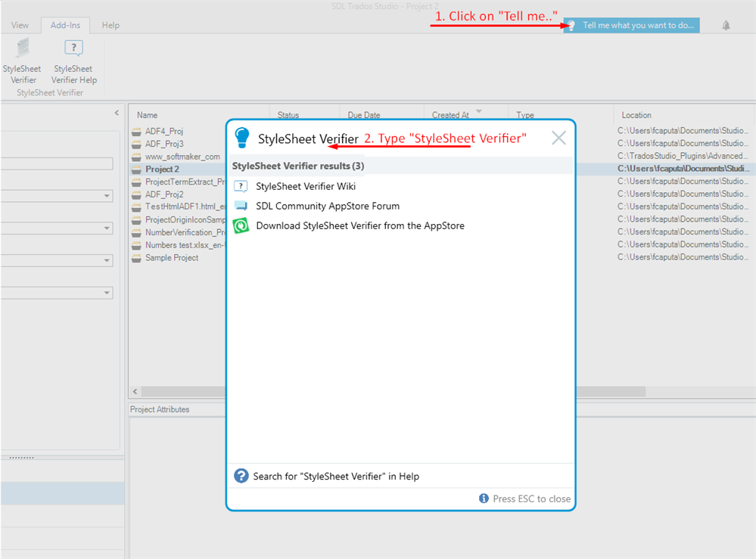
Task: Open the third dropdown in left filter panel
Action: click(x=57, y=260)
